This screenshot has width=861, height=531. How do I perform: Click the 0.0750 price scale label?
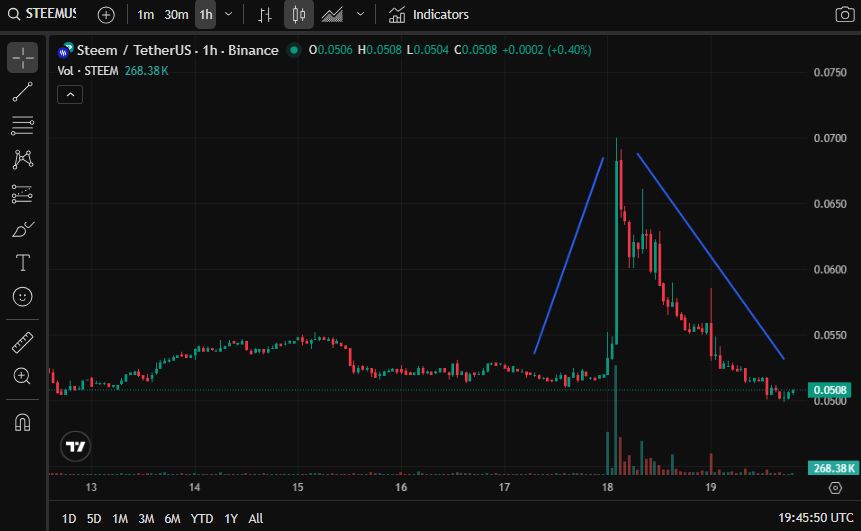click(830, 72)
